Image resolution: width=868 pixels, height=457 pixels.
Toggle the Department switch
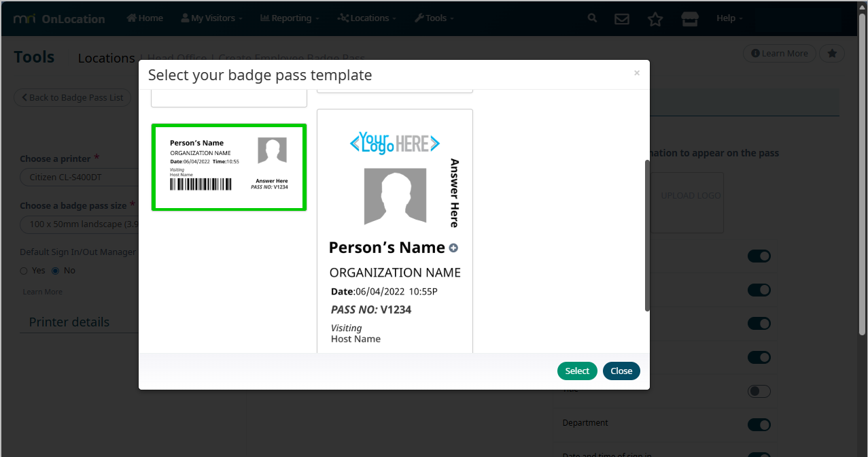point(759,424)
